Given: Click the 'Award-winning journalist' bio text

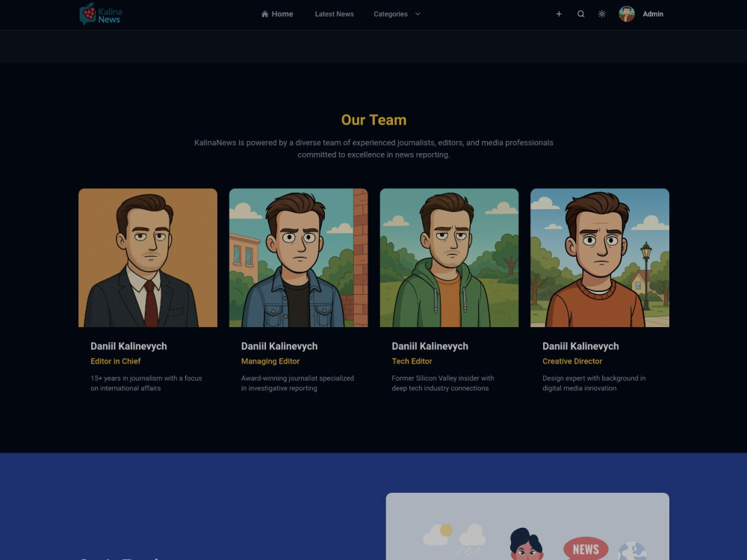Looking at the screenshot, I should [297, 383].
